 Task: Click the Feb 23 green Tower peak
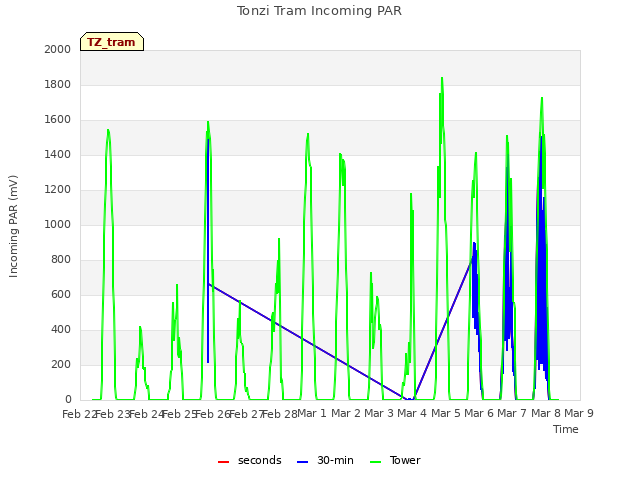pos(108,131)
